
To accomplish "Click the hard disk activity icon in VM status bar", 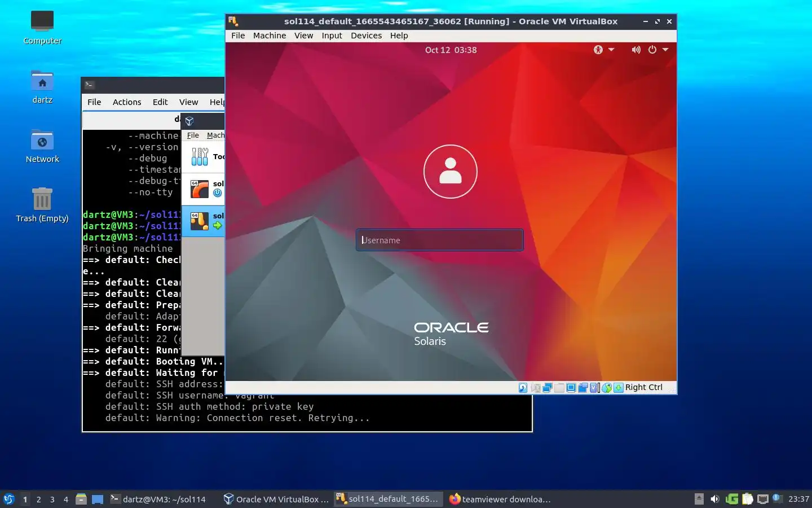I will (x=523, y=388).
